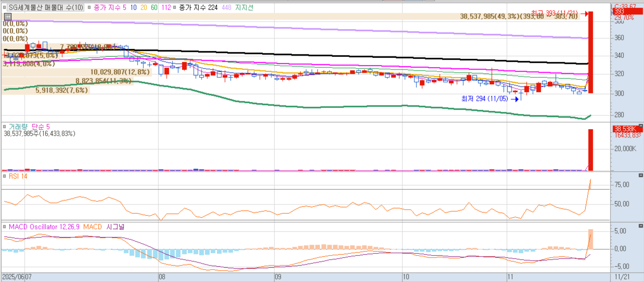Click the 09 month marker on time axis
The width and height of the screenshot is (644, 282).
coord(278,277)
